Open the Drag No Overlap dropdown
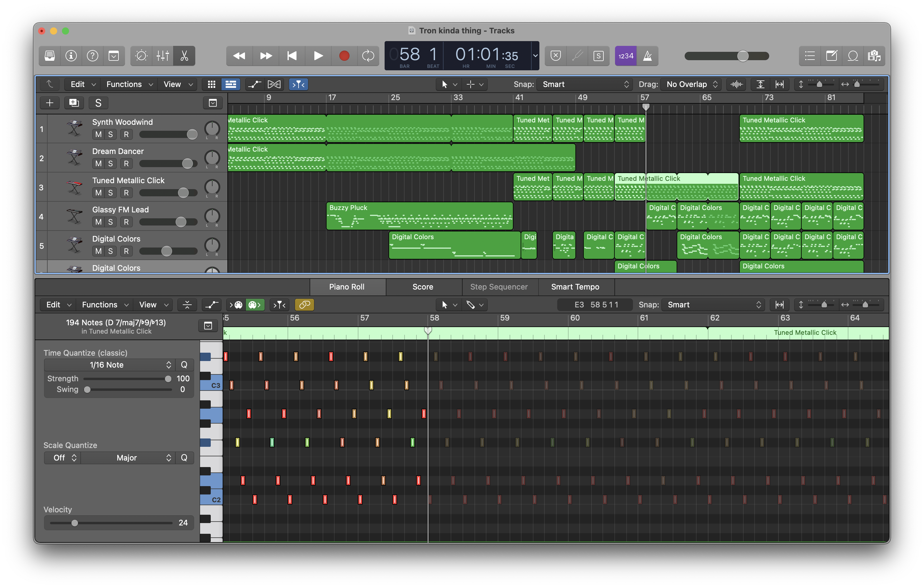This screenshot has width=924, height=588. (692, 84)
